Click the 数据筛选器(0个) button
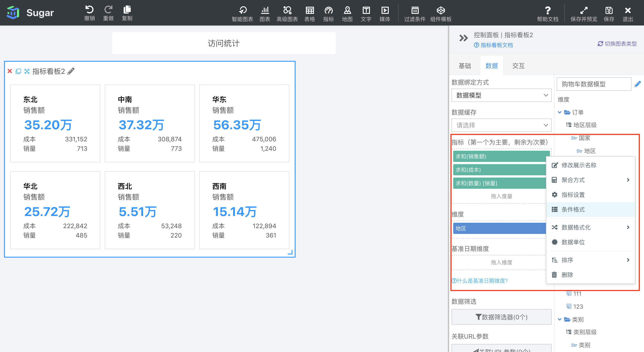644x352 pixels. click(501, 317)
